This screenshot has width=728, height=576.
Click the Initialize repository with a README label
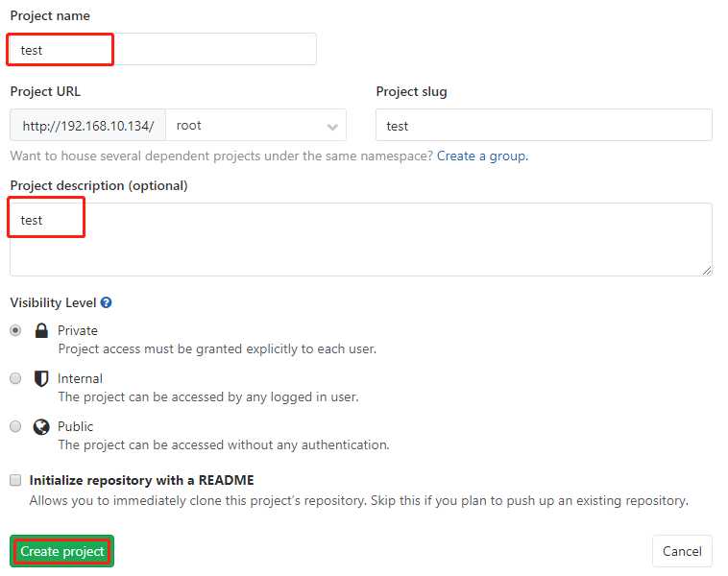pyautogui.click(x=141, y=480)
